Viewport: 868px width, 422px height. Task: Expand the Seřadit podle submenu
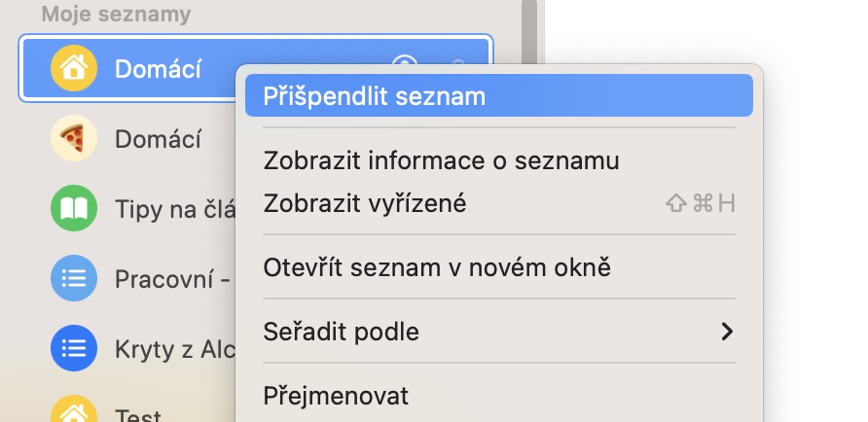341,332
